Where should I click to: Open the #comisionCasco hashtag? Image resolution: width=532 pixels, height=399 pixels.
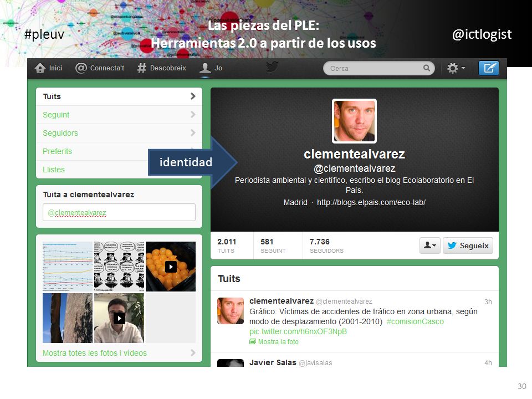coord(415,321)
